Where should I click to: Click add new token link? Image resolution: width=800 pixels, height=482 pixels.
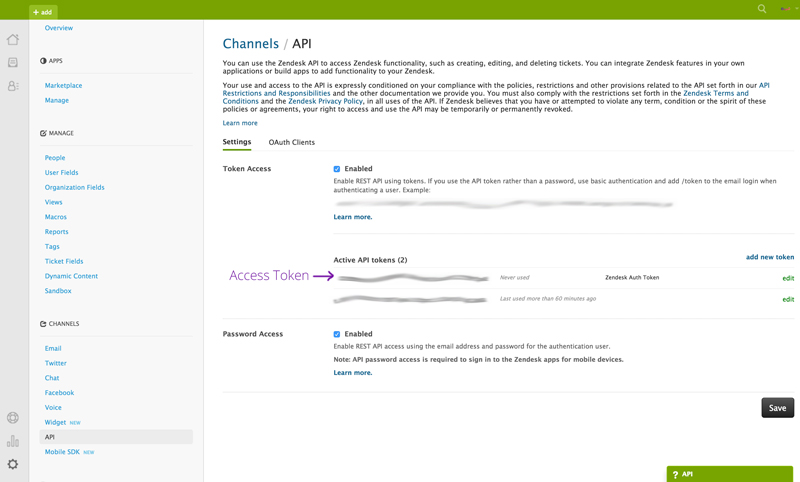[x=770, y=258]
